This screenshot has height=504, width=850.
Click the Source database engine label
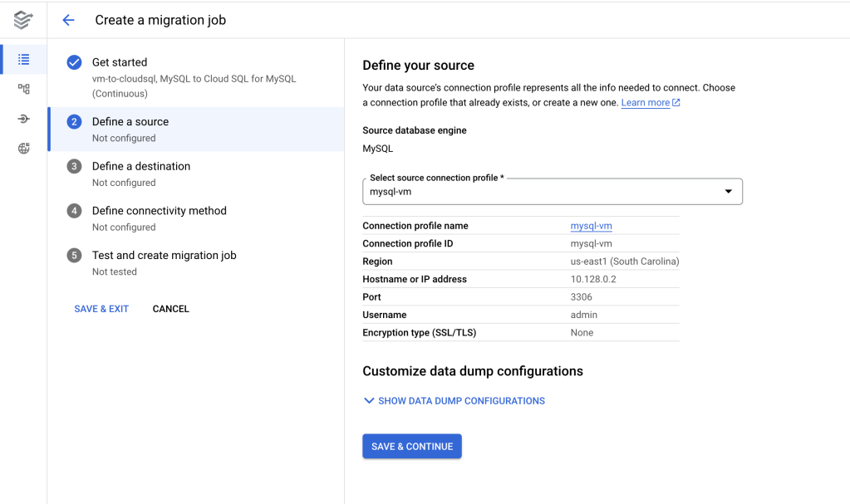click(x=415, y=130)
